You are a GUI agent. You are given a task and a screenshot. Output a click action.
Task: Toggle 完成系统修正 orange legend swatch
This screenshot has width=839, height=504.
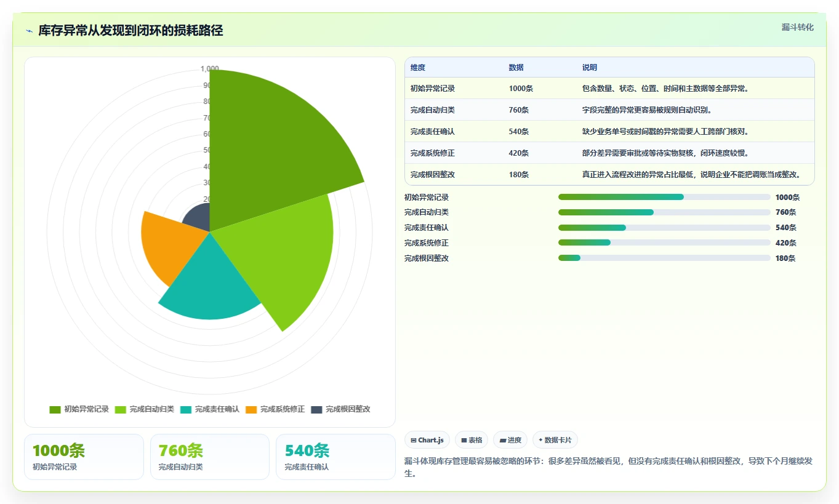[x=251, y=410]
